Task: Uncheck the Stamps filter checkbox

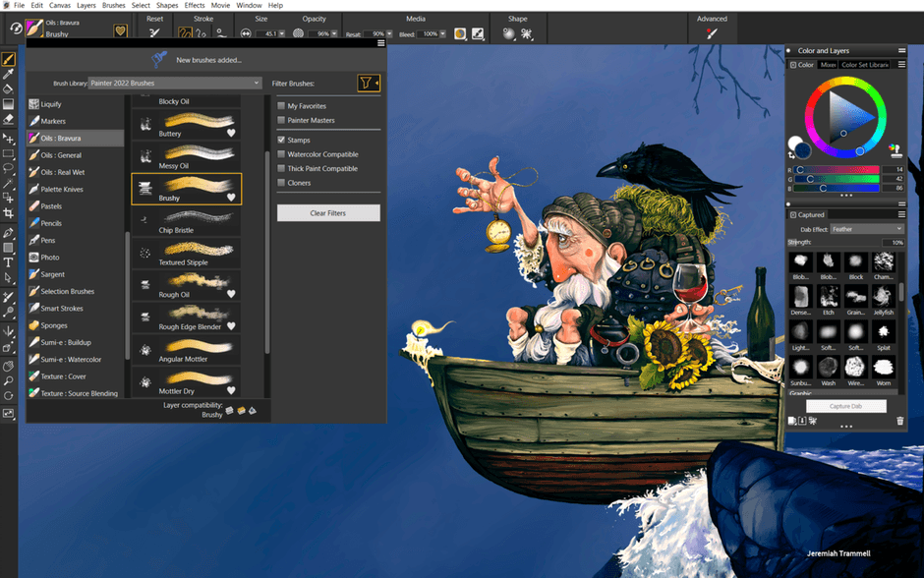Action: click(281, 140)
